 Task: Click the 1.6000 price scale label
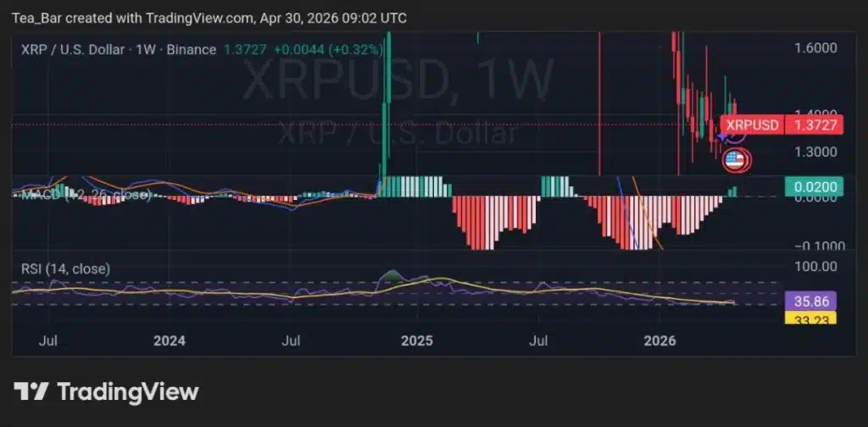coord(815,48)
